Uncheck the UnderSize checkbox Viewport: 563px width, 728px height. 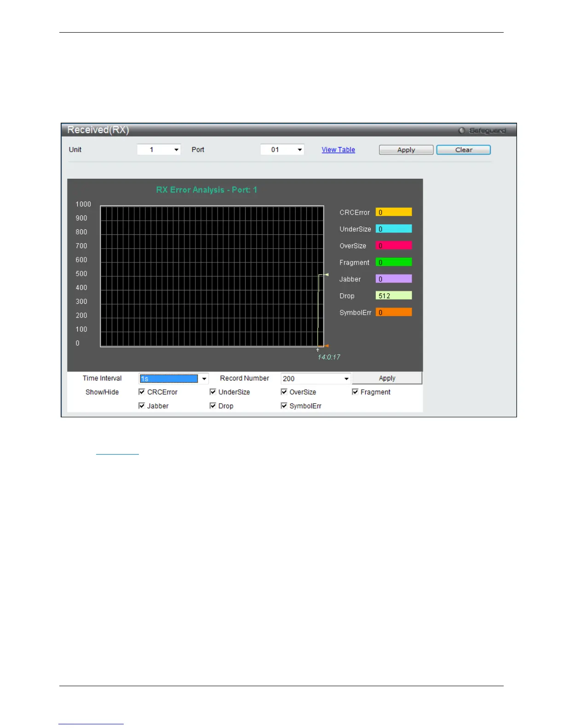[213, 392]
